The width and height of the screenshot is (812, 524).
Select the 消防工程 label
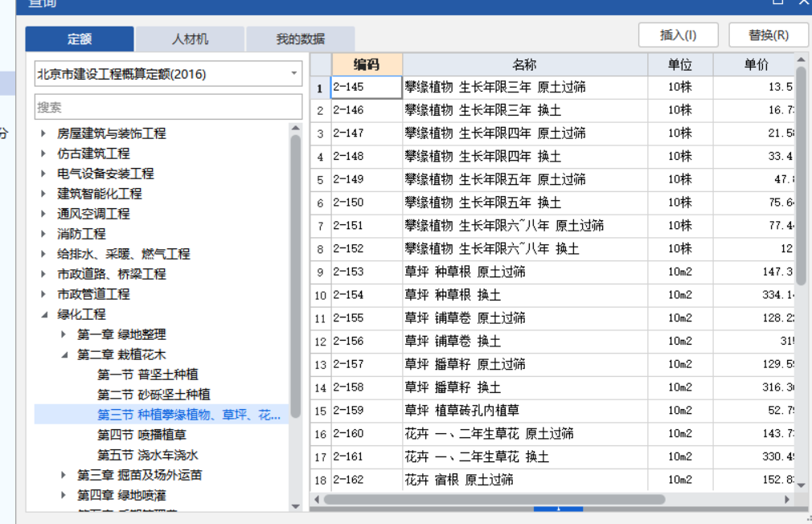[x=81, y=234]
